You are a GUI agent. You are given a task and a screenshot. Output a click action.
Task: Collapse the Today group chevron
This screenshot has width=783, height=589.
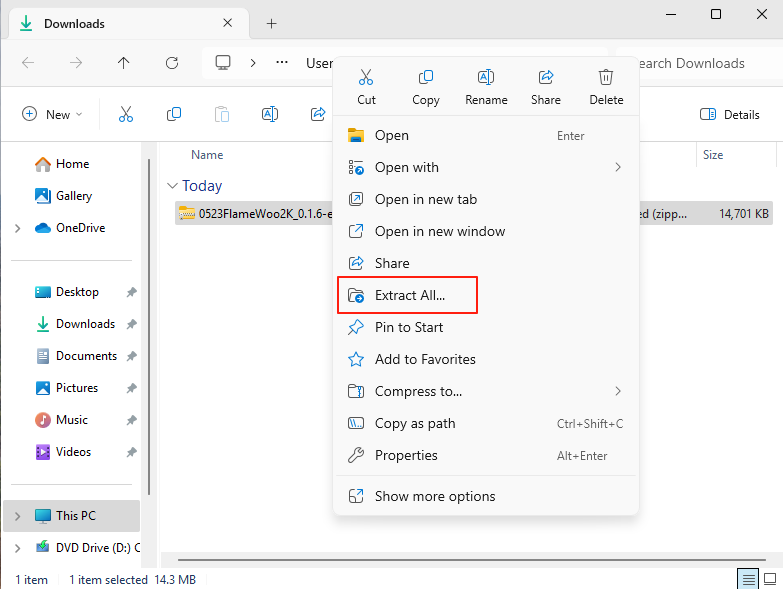[x=172, y=186]
